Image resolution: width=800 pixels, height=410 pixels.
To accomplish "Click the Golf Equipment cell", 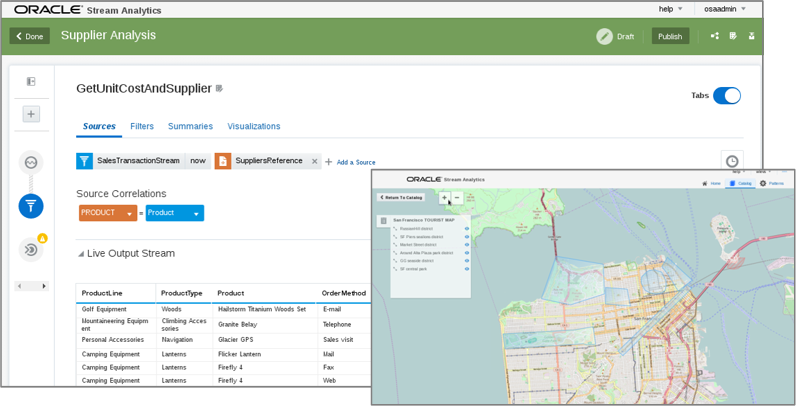I will coord(104,309).
